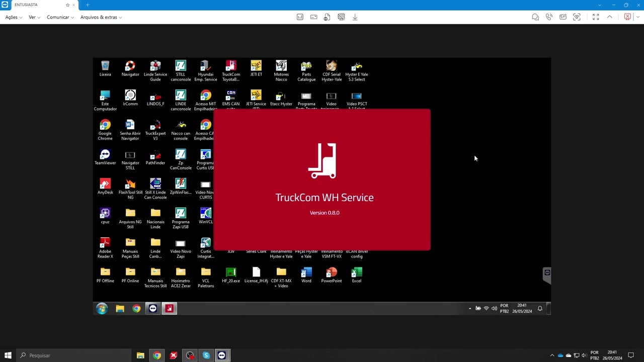Open TeamViewer in remote taskbar
The height and width of the screenshot is (362, 644).
click(153, 308)
